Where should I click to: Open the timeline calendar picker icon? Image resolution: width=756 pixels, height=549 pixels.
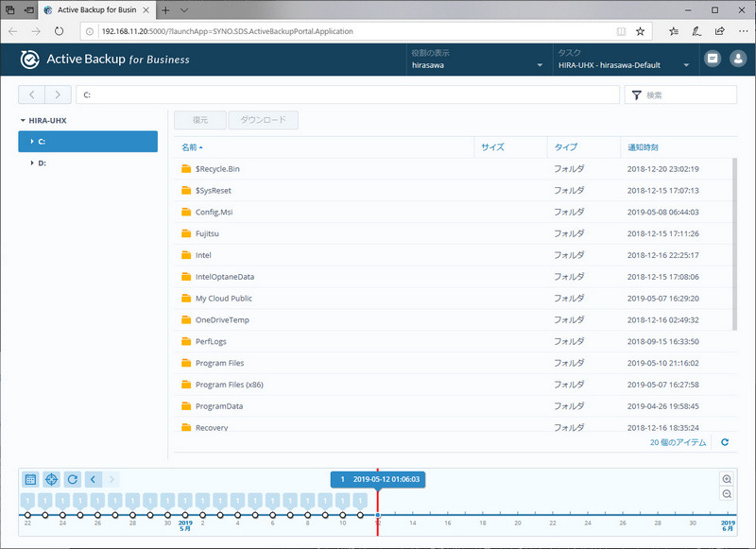coord(30,479)
